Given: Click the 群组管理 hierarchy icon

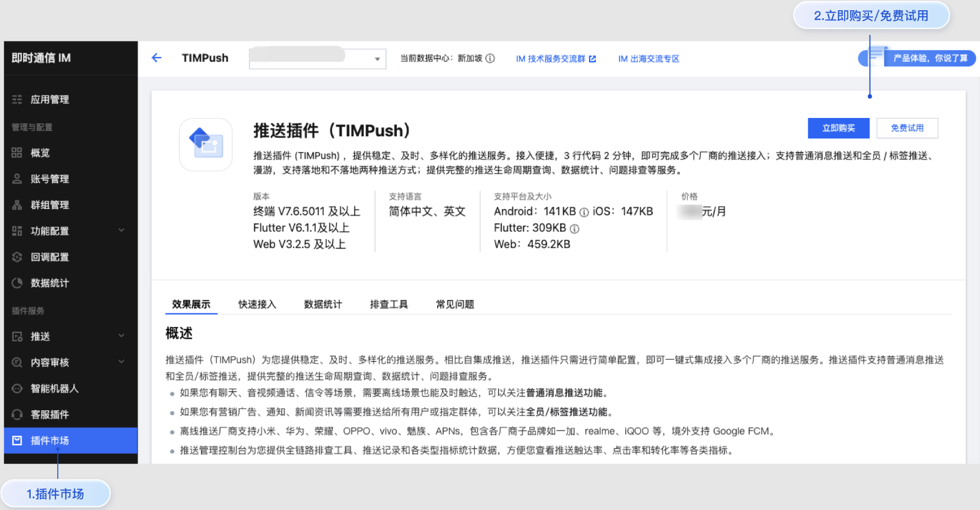Looking at the screenshot, I should coord(17,205).
